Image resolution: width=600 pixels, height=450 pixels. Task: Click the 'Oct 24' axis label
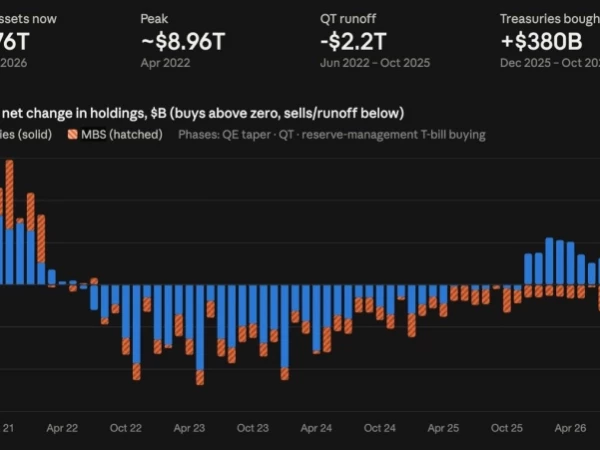pyautogui.click(x=380, y=428)
